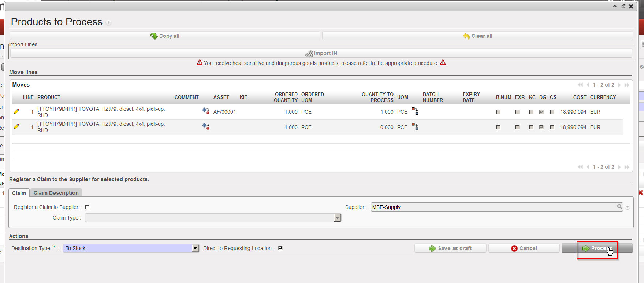This screenshot has width=644, height=283.
Task: Toggle DG checkbox on first move line
Action: tap(541, 112)
